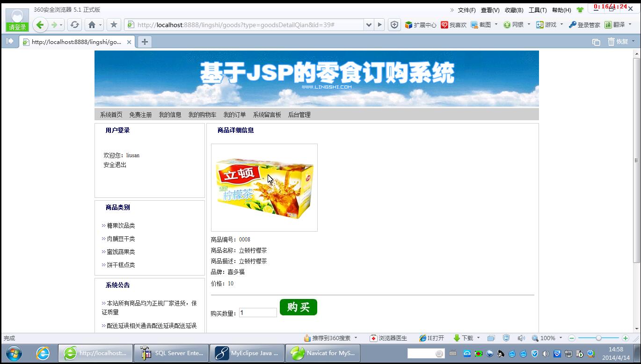Open 浏览器医生 browser doctor
The width and height of the screenshot is (641, 364).
[x=388, y=338]
